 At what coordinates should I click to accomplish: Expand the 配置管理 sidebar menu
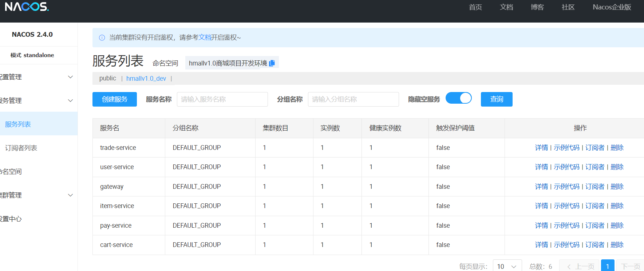(x=39, y=77)
